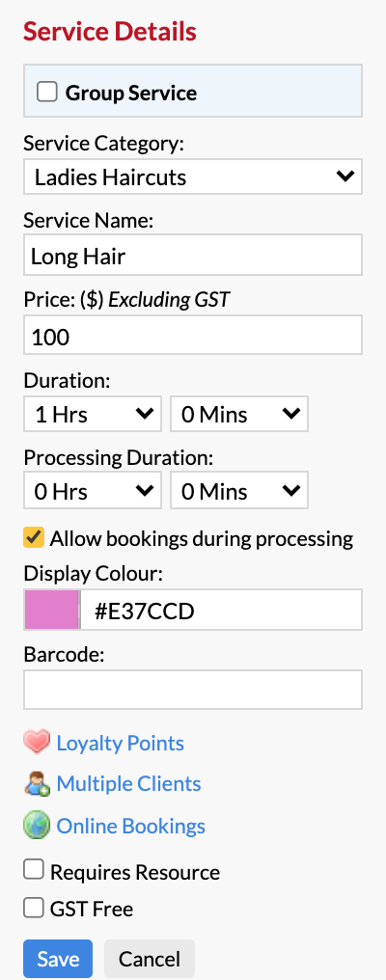Open the Loyalty Points link
Viewport: 386px width, 980px height.
point(120,743)
